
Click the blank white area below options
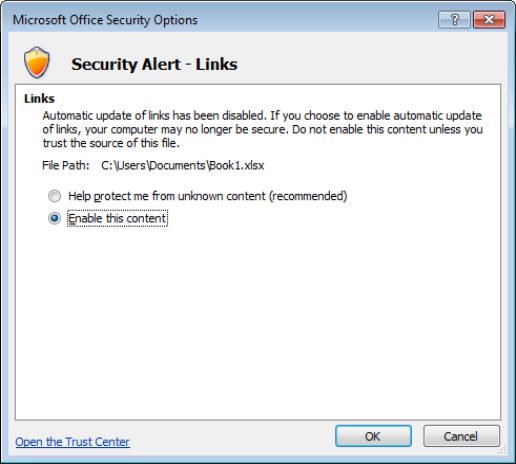258,320
